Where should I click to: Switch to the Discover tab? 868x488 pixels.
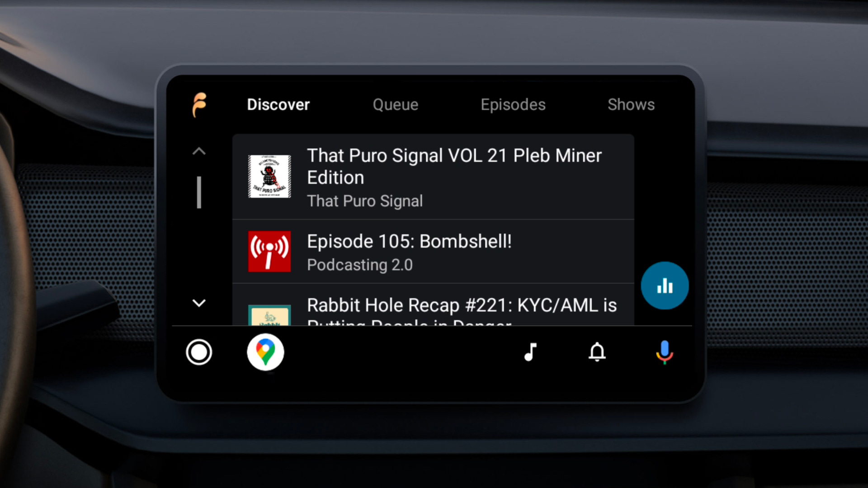click(x=278, y=105)
